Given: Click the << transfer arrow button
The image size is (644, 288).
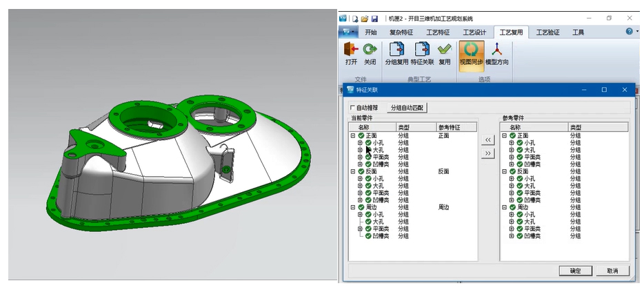Looking at the screenshot, I should (x=488, y=140).
